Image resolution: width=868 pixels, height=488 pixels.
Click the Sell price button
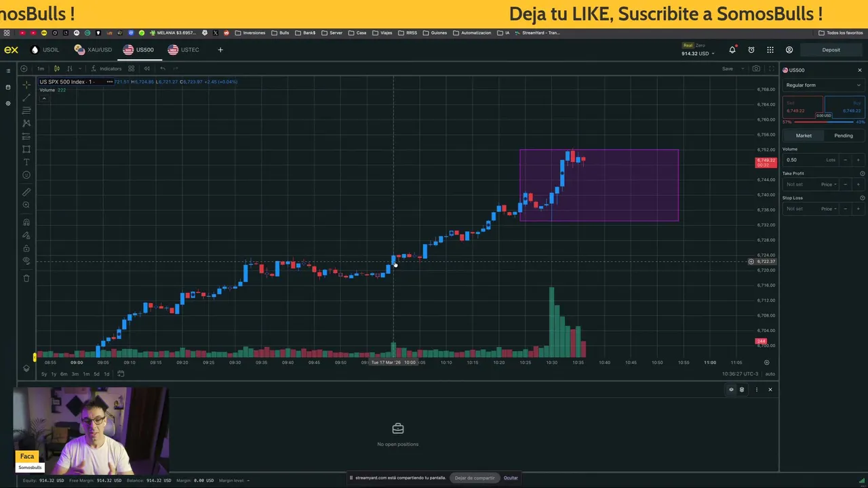(x=803, y=107)
